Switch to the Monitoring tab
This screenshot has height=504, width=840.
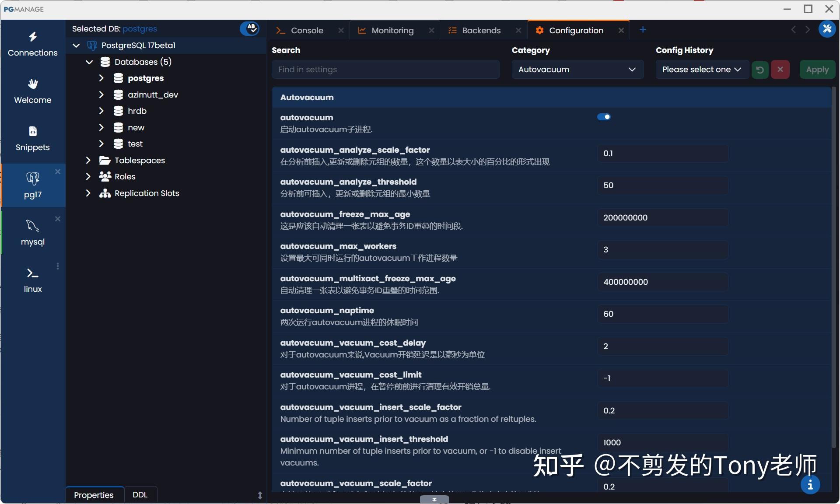[392, 30]
